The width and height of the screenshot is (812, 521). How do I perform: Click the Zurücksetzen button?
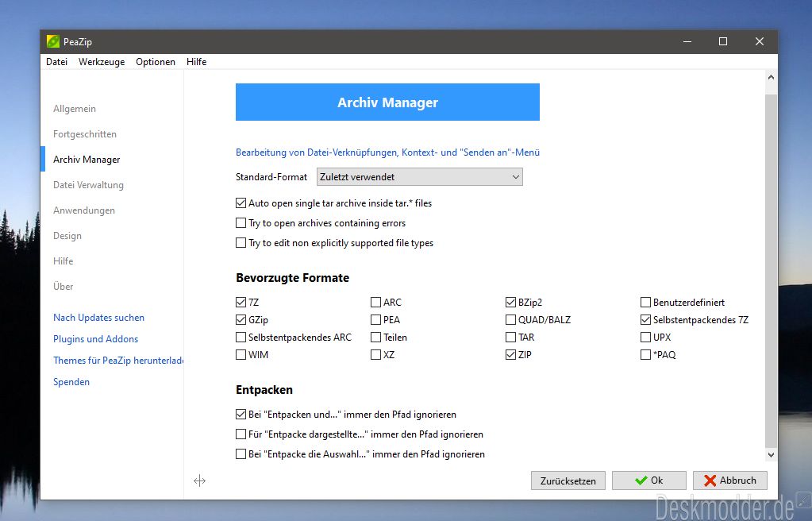[568, 480]
